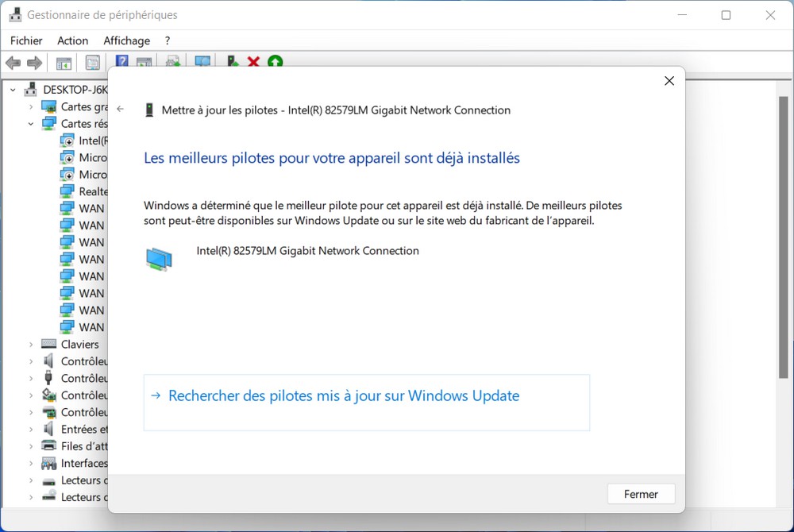Open the Fichier menu
Image resolution: width=794 pixels, height=532 pixels.
tap(26, 40)
